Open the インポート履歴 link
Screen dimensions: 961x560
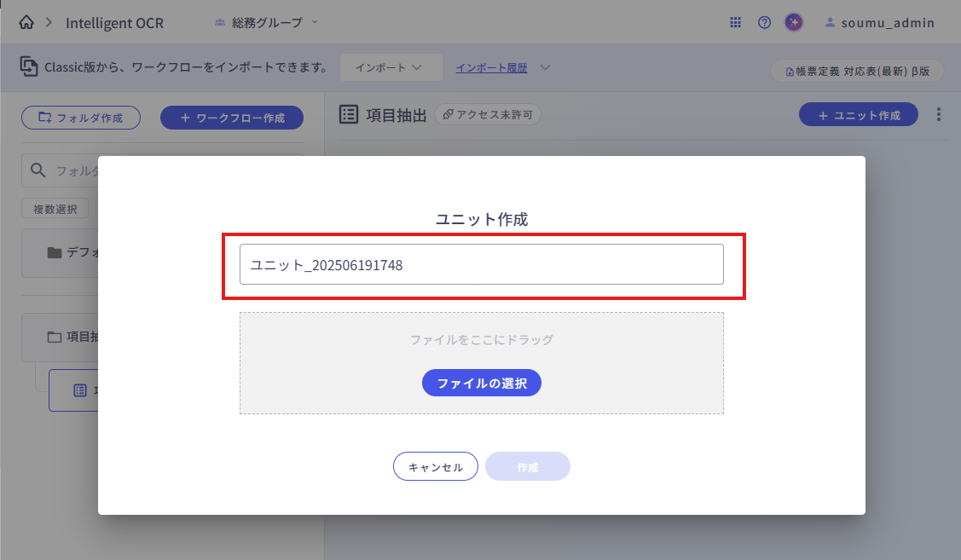(491, 68)
